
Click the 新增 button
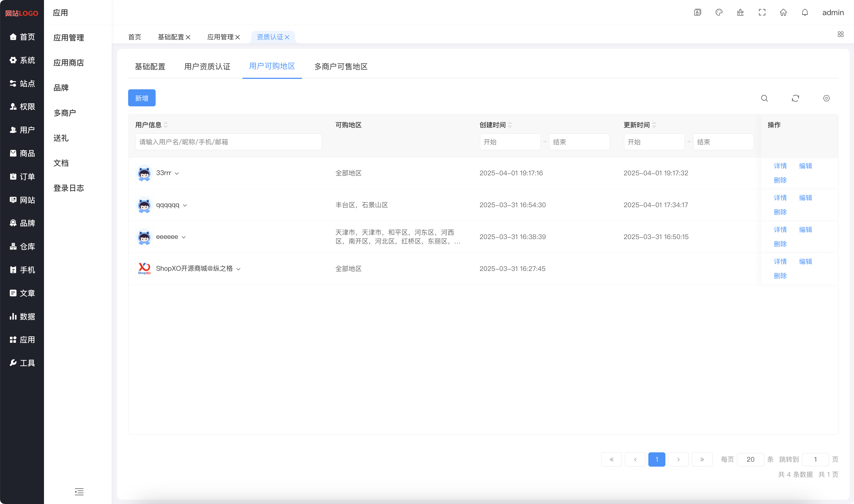click(142, 98)
